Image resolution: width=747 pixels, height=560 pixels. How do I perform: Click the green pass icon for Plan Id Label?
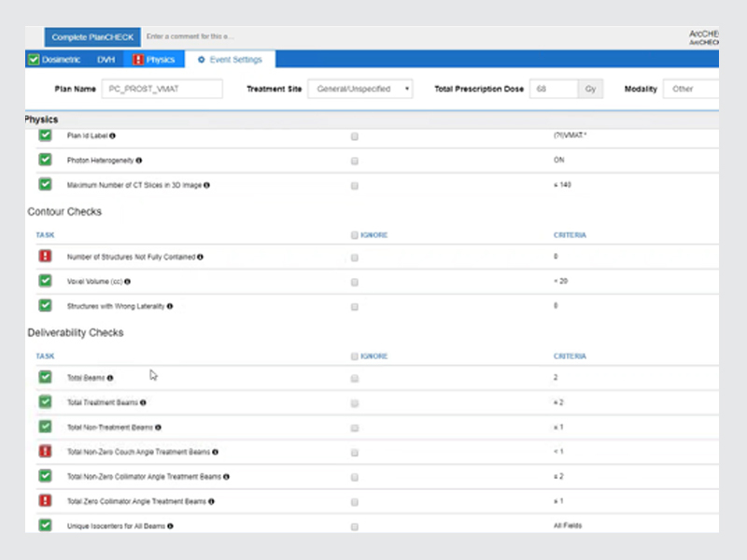[45, 135]
